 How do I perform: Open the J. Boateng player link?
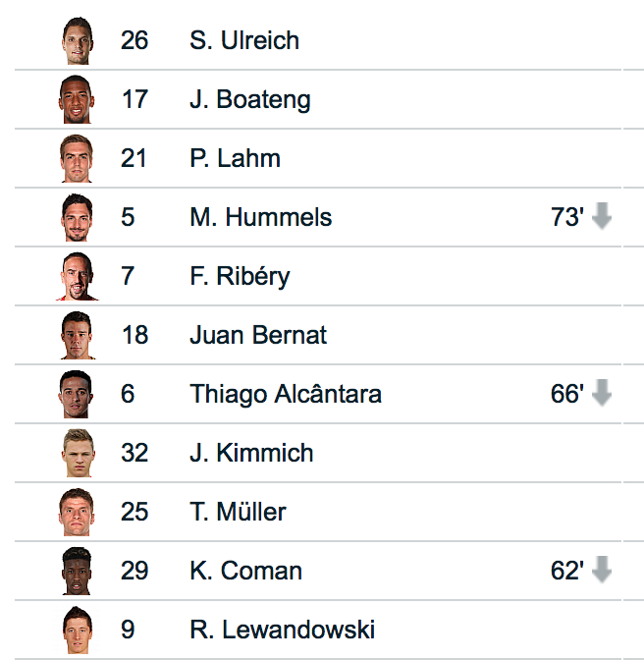tap(249, 99)
